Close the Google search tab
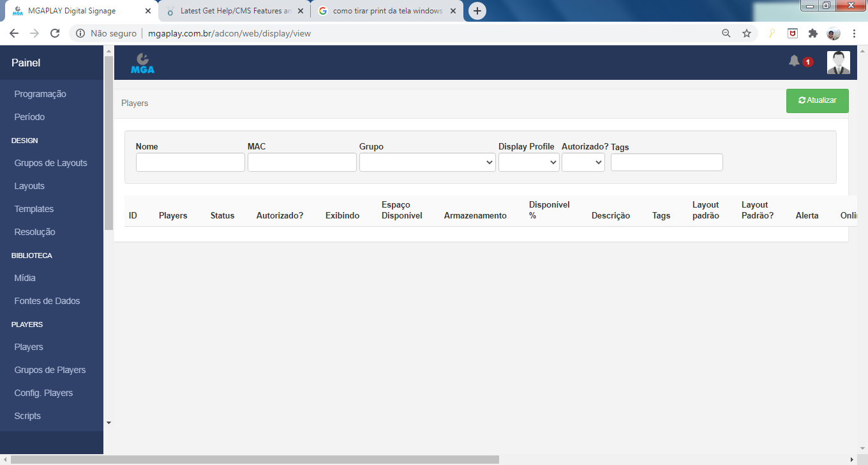This screenshot has width=868, height=465. [x=453, y=11]
